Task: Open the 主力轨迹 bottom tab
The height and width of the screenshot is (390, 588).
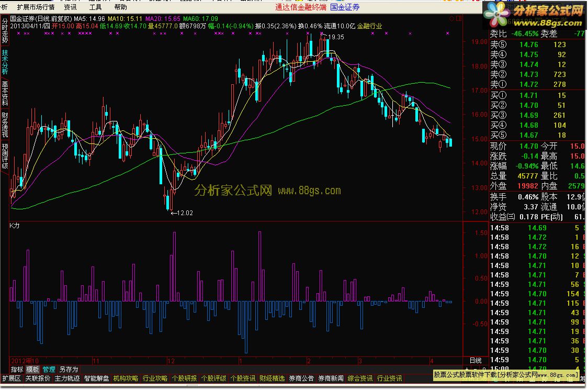Action: coord(67,378)
